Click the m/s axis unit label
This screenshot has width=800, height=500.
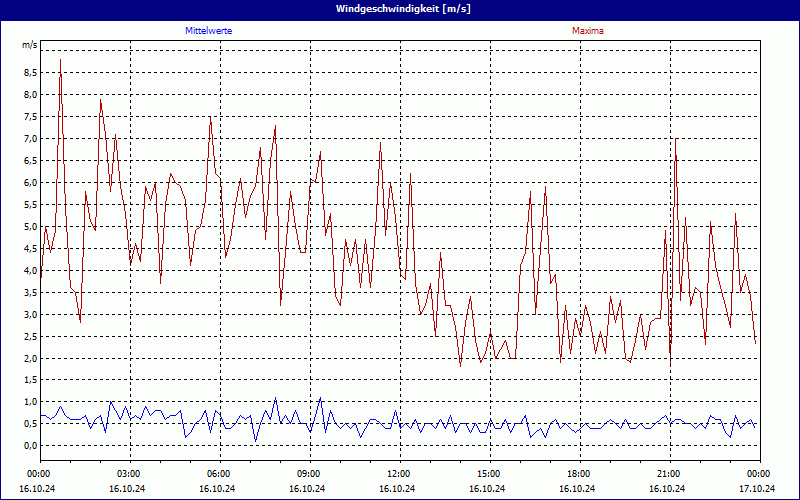tap(30, 45)
